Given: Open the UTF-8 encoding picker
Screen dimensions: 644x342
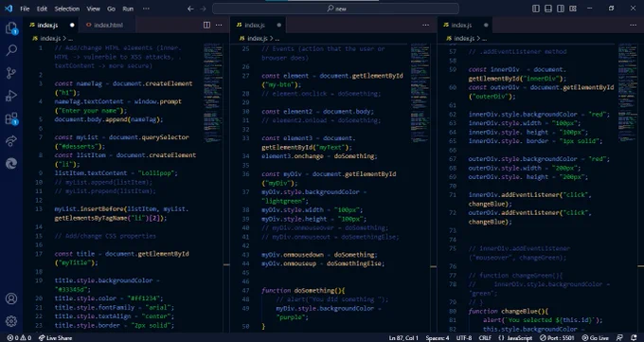Looking at the screenshot, I should pos(464,338).
